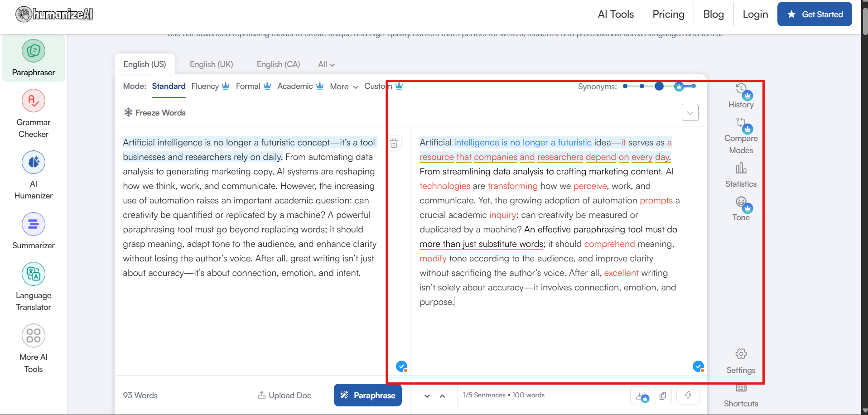868x415 pixels.
Task: Select the Academic mode
Action: pos(300,86)
